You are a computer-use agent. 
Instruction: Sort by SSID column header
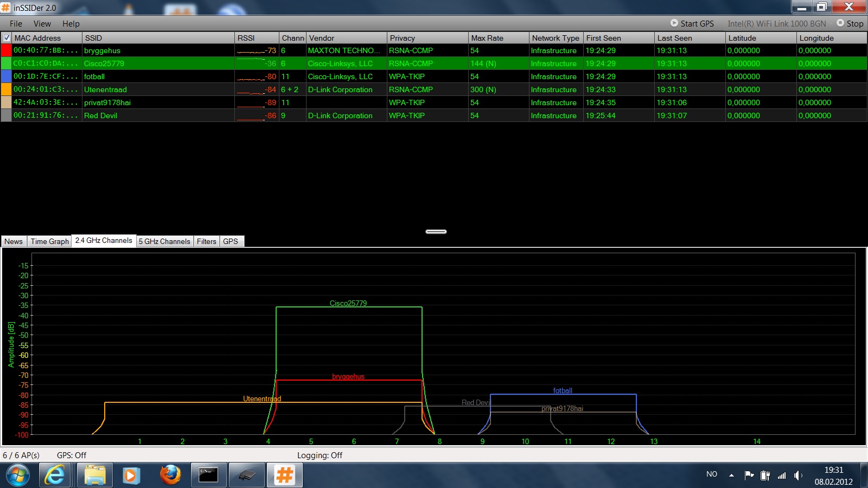[158, 38]
